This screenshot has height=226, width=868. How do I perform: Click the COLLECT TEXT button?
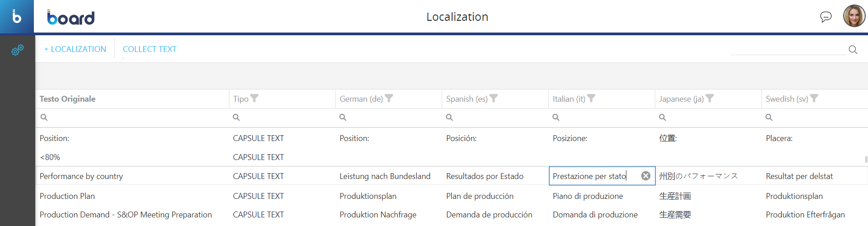pos(149,49)
